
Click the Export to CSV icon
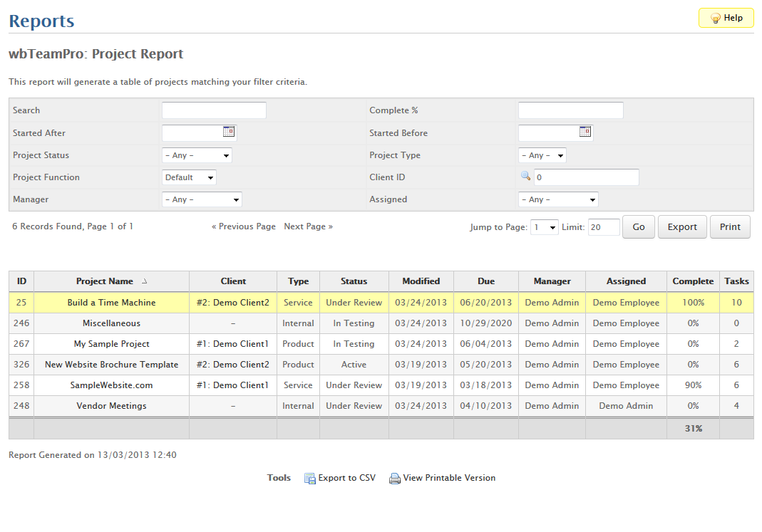(x=310, y=479)
